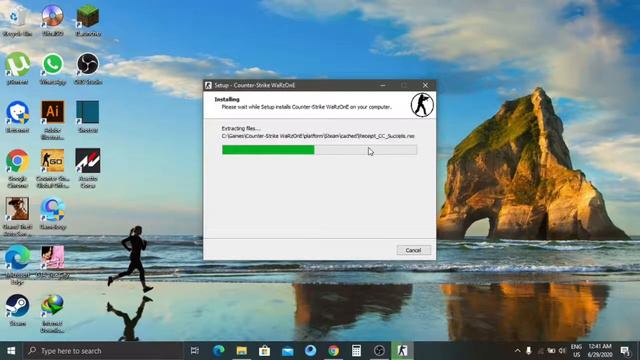The image size is (640, 360).
Task: Close the Setup - Counter-Strike window
Action: pos(425,85)
